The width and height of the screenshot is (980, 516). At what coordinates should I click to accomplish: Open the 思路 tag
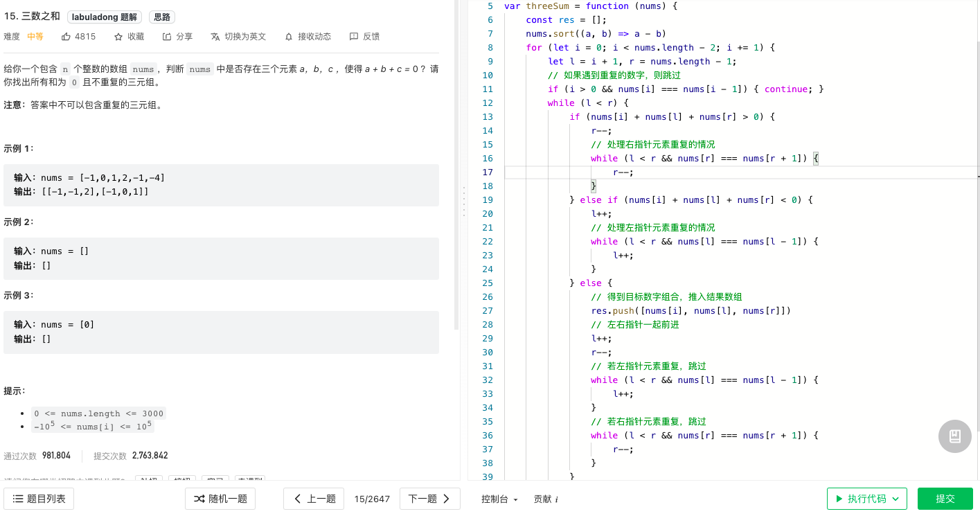click(x=161, y=17)
